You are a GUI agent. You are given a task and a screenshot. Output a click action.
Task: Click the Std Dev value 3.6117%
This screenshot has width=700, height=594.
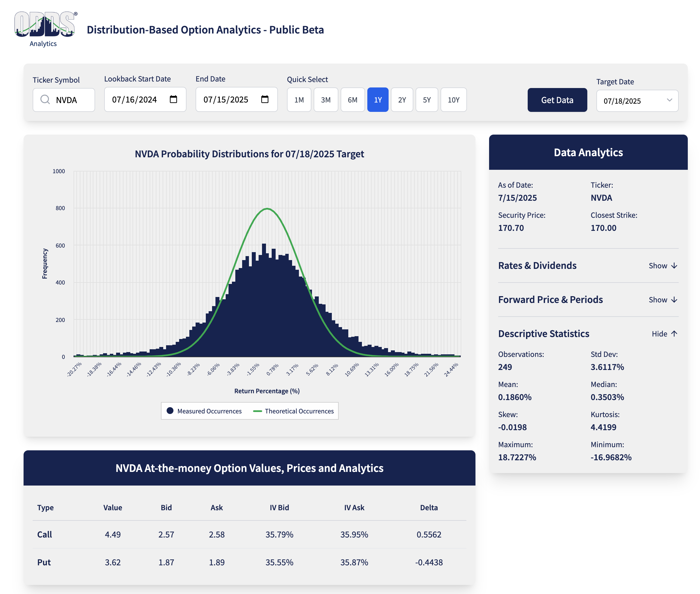[x=607, y=367]
